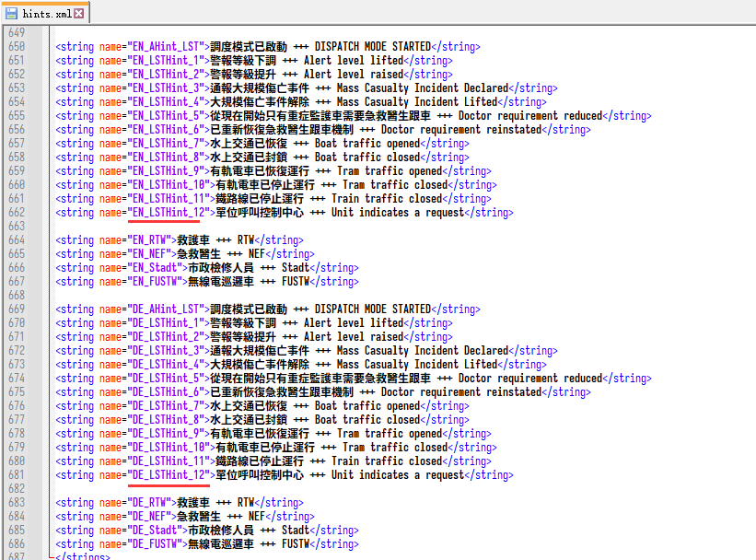Select the hints.xml tab
Image resolution: width=756 pixels, height=560 pixels.
pyautogui.click(x=45, y=14)
